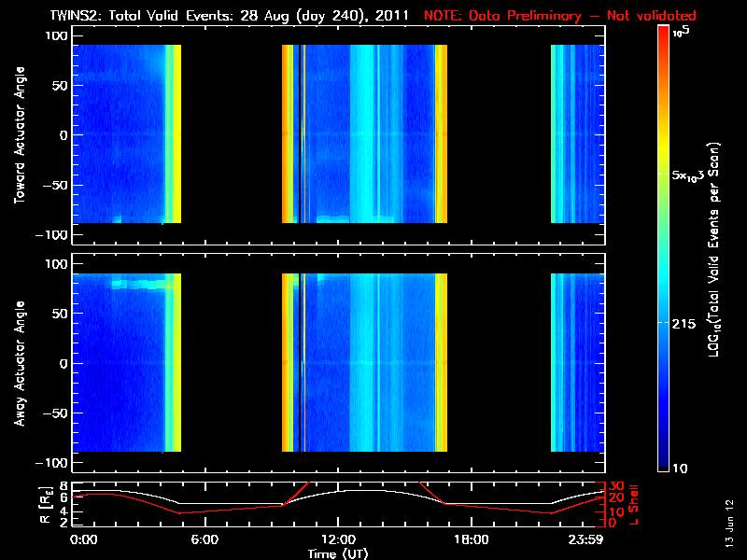This screenshot has width=747, height=560.
Task: Click the '8' tick on the R axis
Action: [63, 486]
